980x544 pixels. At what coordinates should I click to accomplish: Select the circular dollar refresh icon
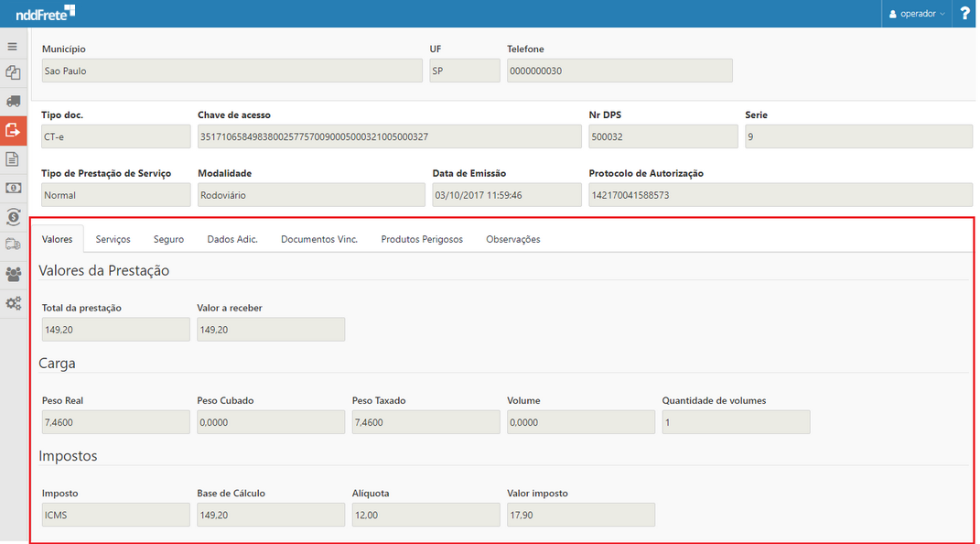coord(13,216)
